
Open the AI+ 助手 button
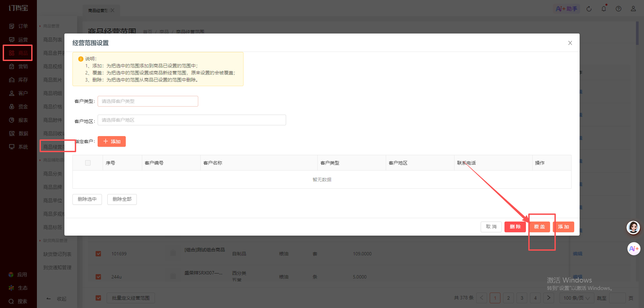tap(567, 9)
